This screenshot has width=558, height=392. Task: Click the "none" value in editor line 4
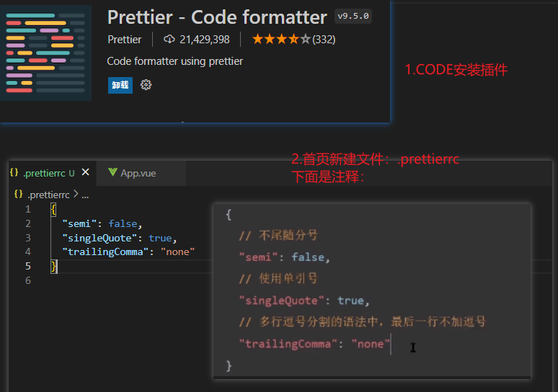click(x=177, y=252)
